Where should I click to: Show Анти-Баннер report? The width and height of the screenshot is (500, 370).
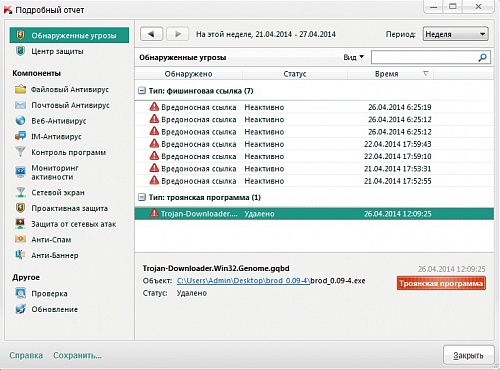coord(55,255)
